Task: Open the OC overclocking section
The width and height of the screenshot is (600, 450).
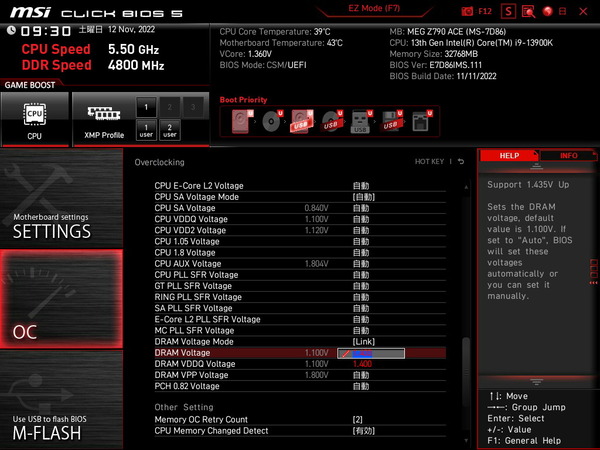Action: tap(61, 299)
